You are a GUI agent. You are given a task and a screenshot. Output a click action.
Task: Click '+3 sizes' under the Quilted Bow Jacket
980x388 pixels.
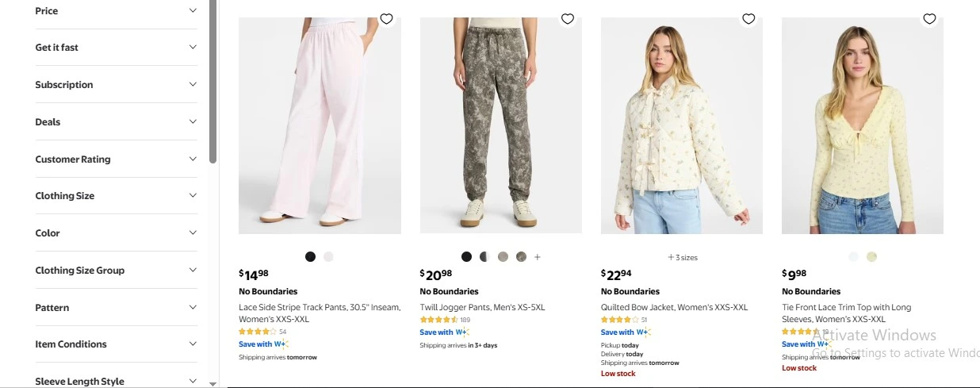682,258
